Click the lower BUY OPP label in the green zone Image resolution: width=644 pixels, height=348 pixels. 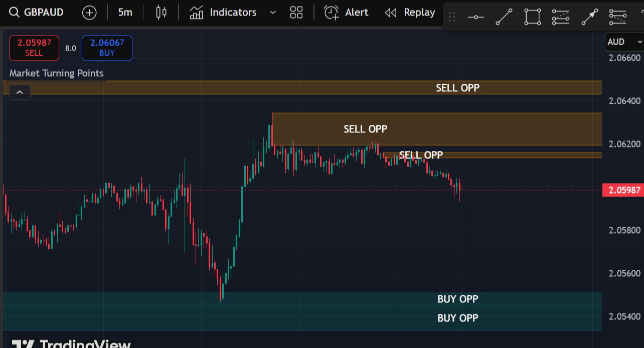click(x=457, y=318)
